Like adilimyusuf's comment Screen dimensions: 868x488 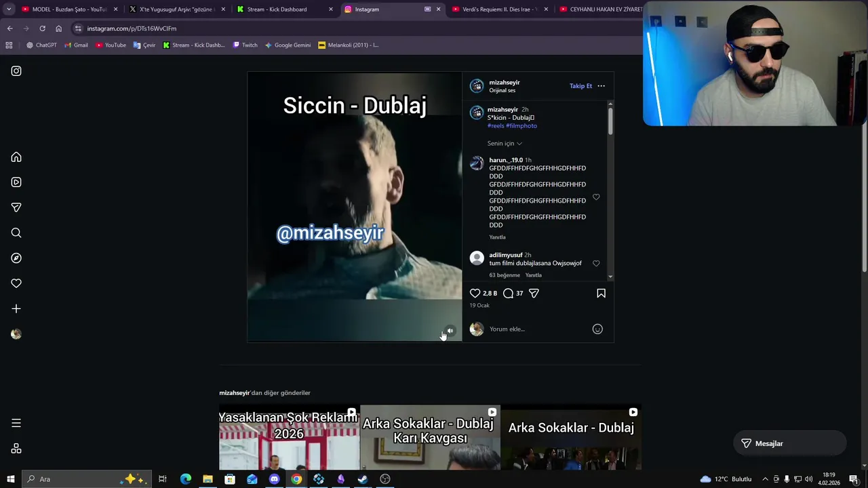click(596, 263)
